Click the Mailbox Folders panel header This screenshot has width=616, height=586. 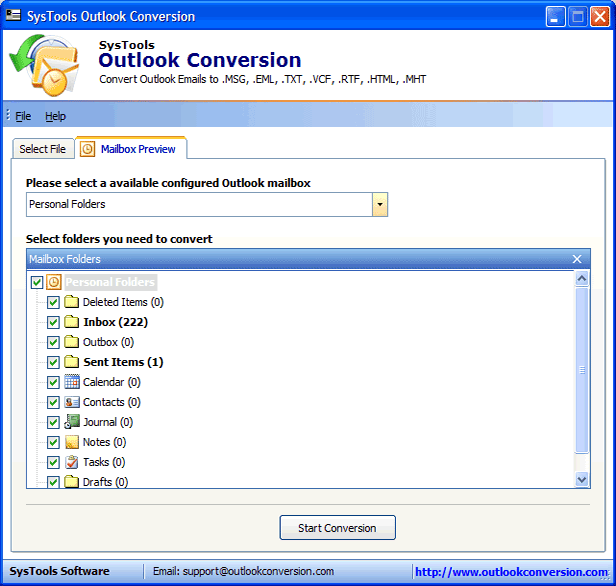(308, 259)
